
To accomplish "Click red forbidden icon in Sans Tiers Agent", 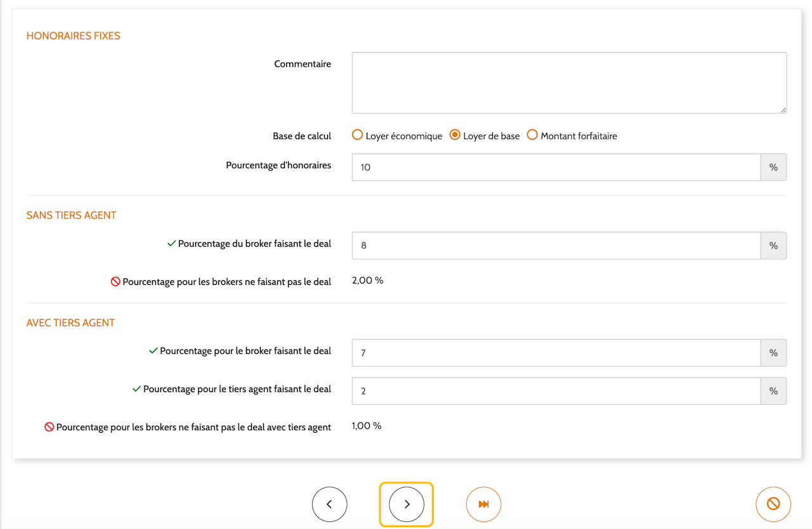I will pyautogui.click(x=115, y=282).
